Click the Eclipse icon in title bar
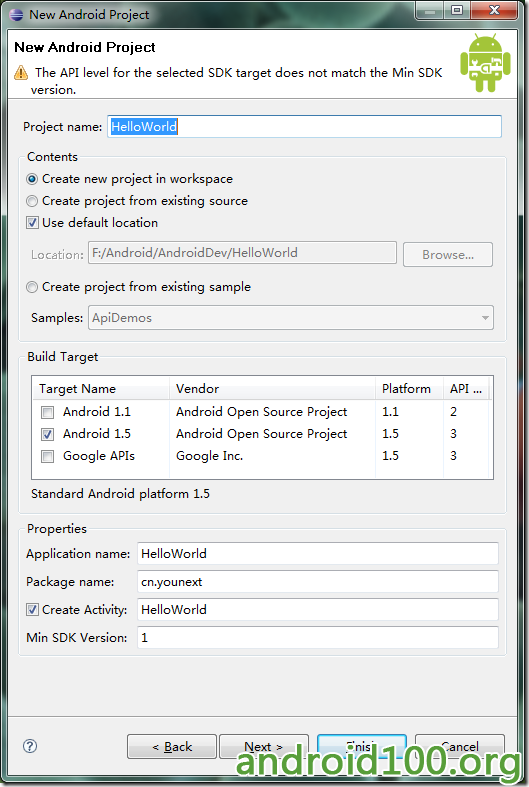Screen dimensions: 529x787 (x=17, y=14)
